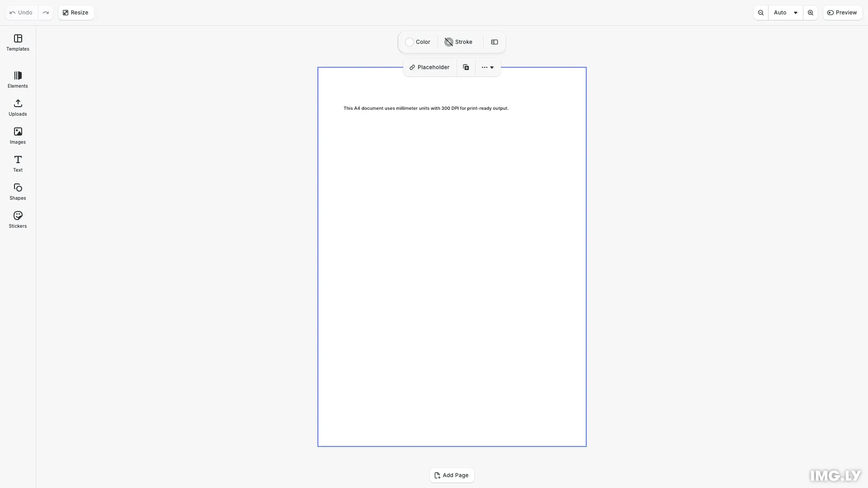Open the more options ellipsis menu

tap(485, 67)
